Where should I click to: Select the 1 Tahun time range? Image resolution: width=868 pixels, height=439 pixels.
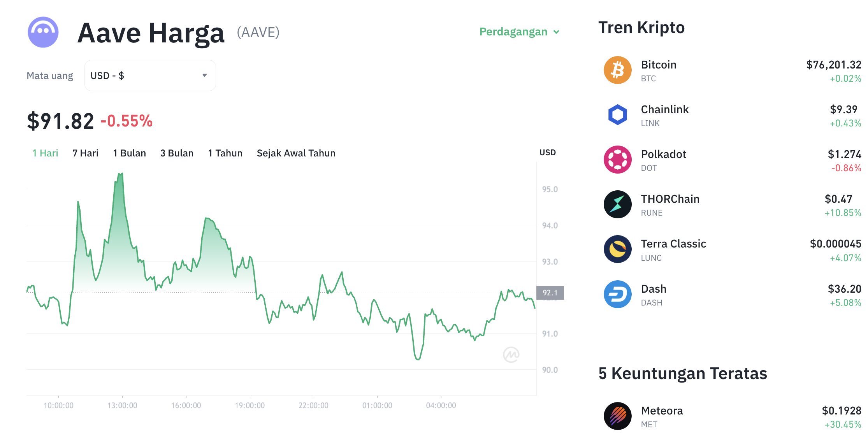pos(225,153)
